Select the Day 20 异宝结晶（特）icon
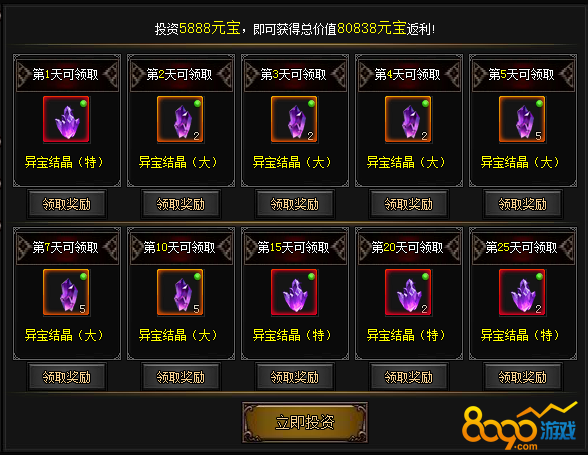Viewport: 588px width, 455px height. [x=408, y=292]
